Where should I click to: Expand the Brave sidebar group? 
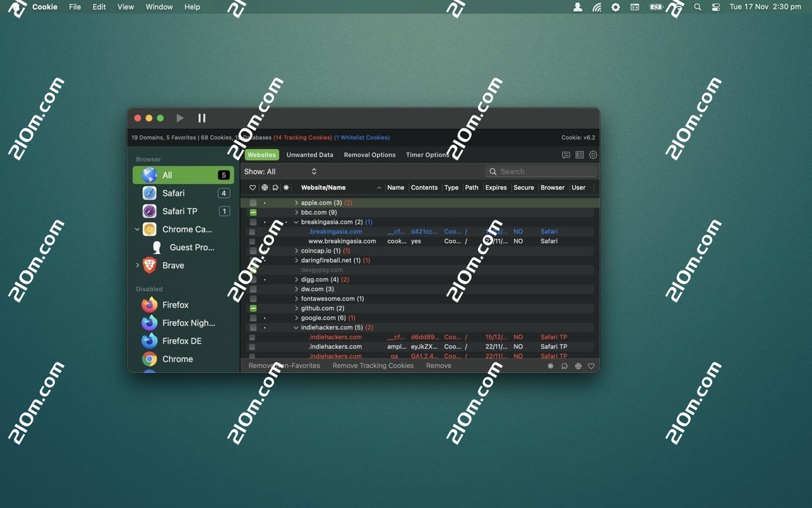click(x=137, y=265)
